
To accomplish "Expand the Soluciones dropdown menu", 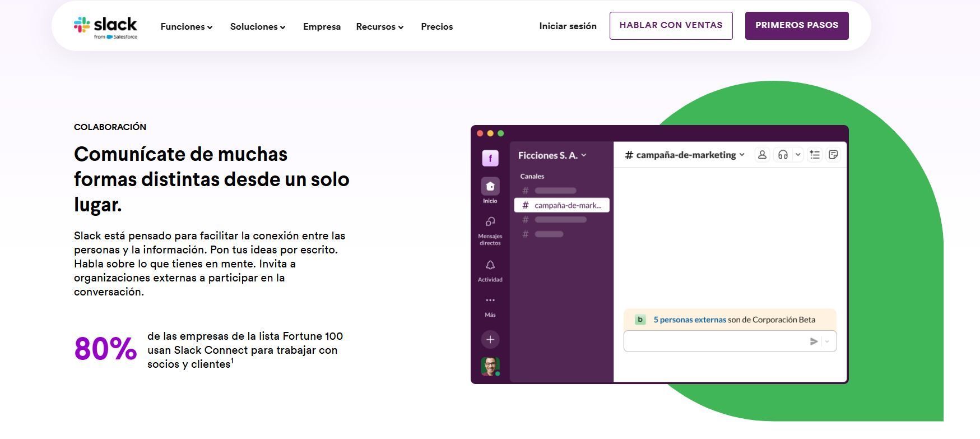I will point(258,27).
